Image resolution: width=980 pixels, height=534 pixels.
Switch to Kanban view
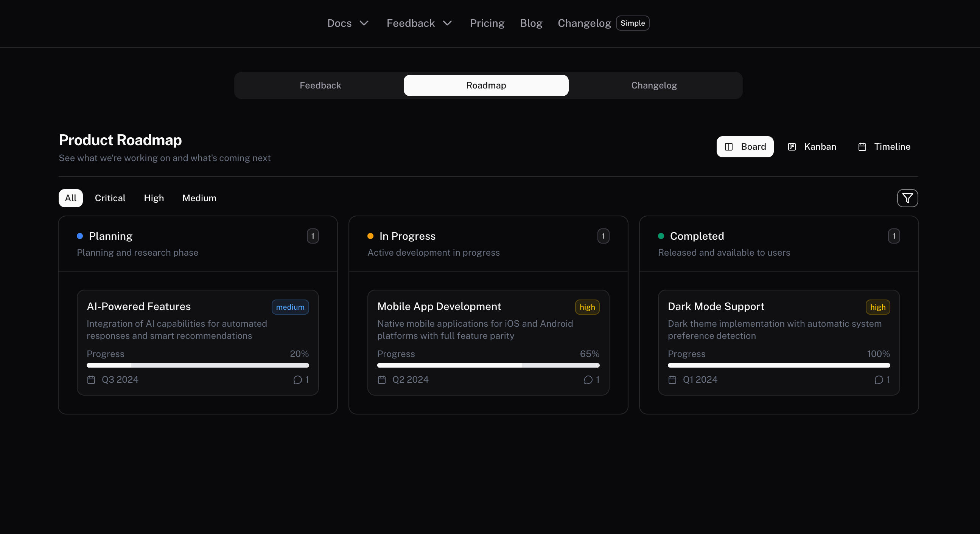(x=812, y=146)
